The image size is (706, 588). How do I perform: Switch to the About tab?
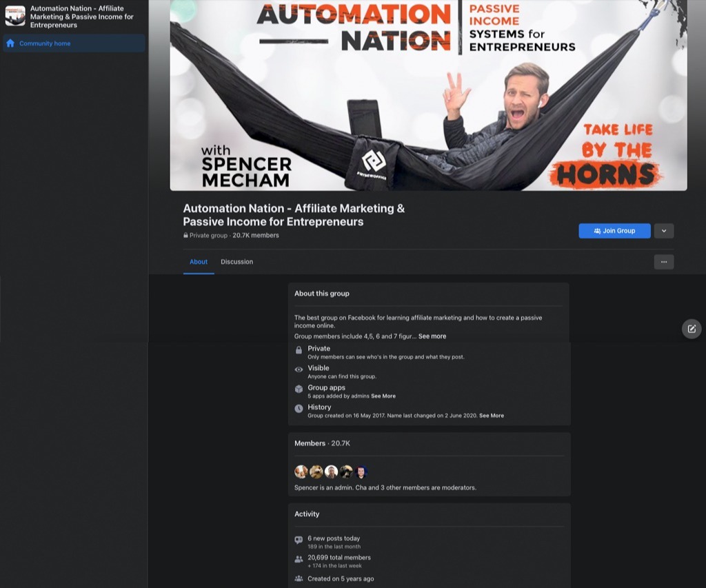click(x=199, y=262)
